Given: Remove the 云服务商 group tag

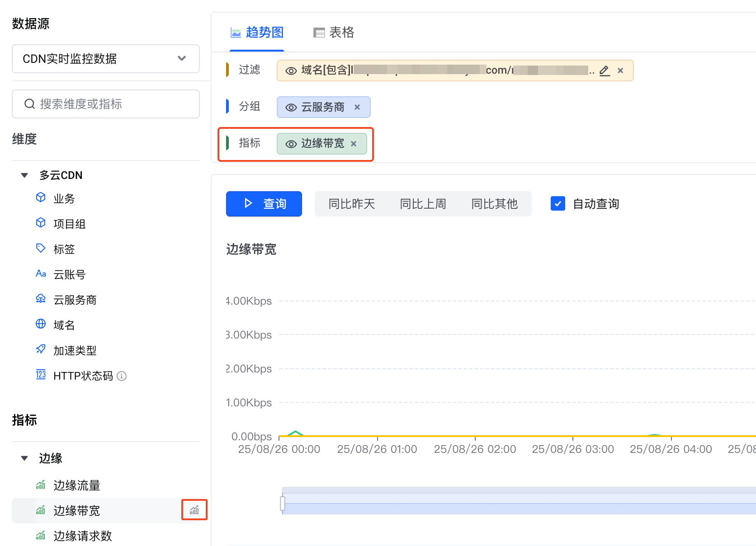Looking at the screenshot, I should tap(357, 107).
